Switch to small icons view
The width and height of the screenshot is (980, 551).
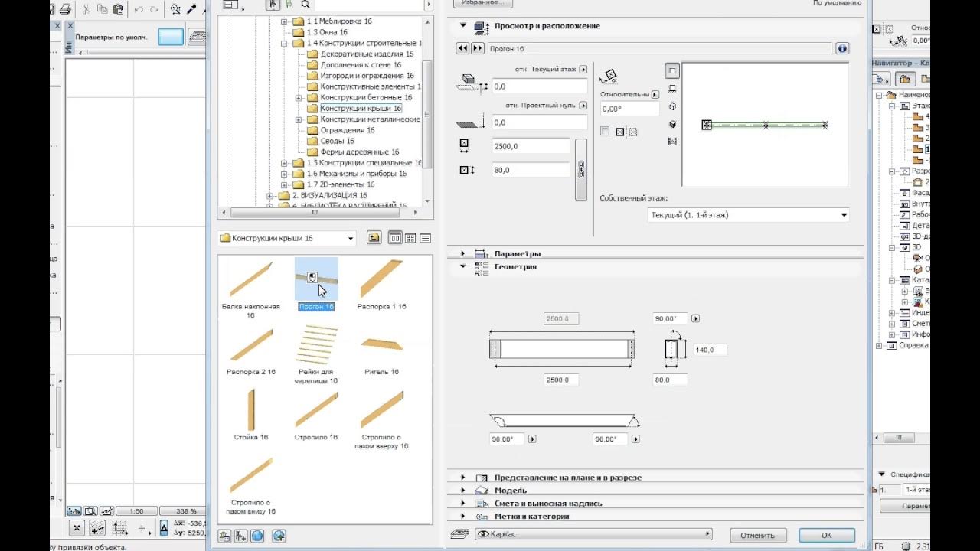pyautogui.click(x=410, y=238)
